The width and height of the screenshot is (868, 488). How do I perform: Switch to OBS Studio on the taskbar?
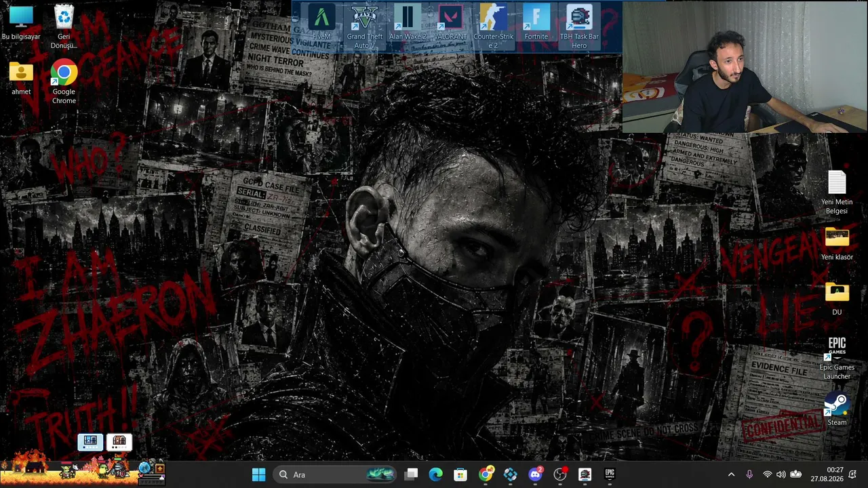(560, 474)
